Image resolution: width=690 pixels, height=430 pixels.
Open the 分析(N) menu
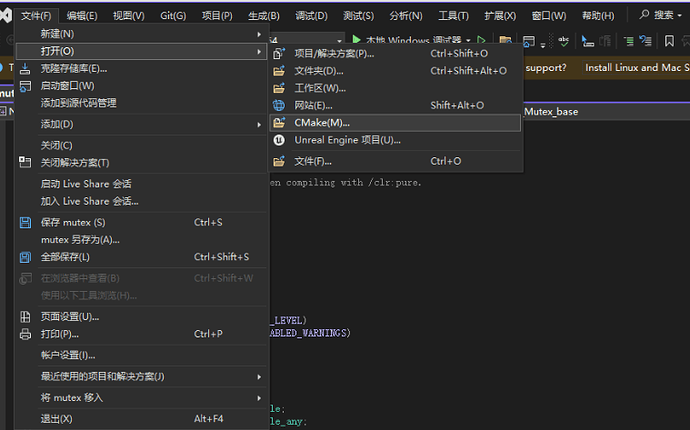[x=406, y=16]
